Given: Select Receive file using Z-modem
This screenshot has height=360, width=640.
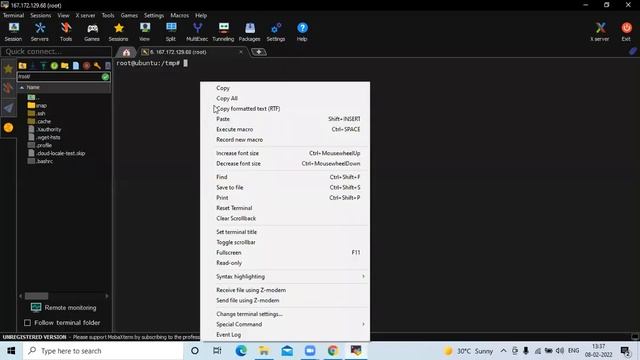Looking at the screenshot, I should (285, 290).
